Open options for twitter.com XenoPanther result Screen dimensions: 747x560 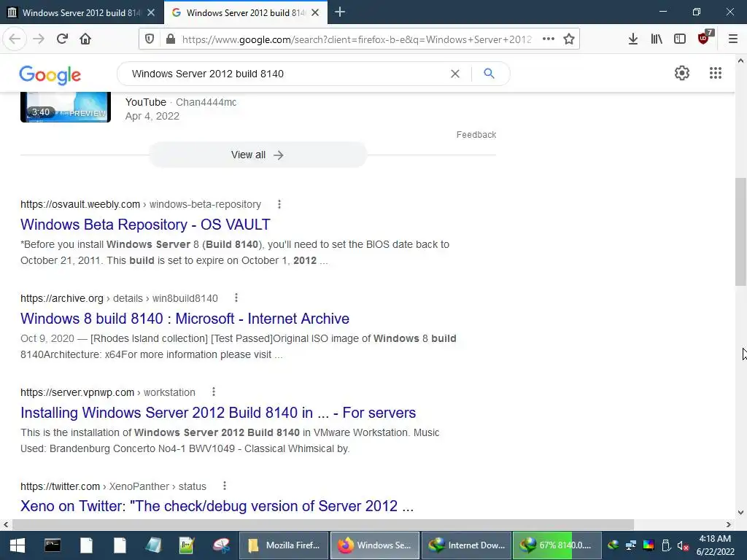coord(225,486)
